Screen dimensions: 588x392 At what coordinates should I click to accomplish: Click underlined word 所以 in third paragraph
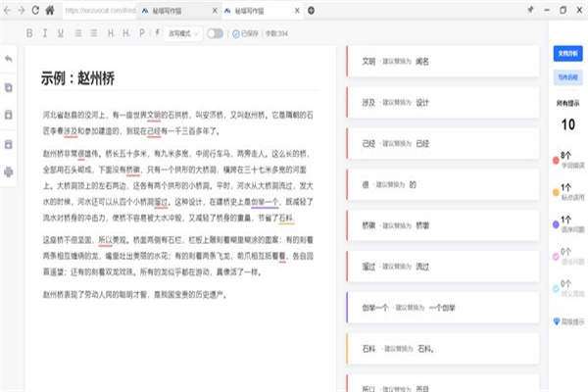tap(106, 240)
